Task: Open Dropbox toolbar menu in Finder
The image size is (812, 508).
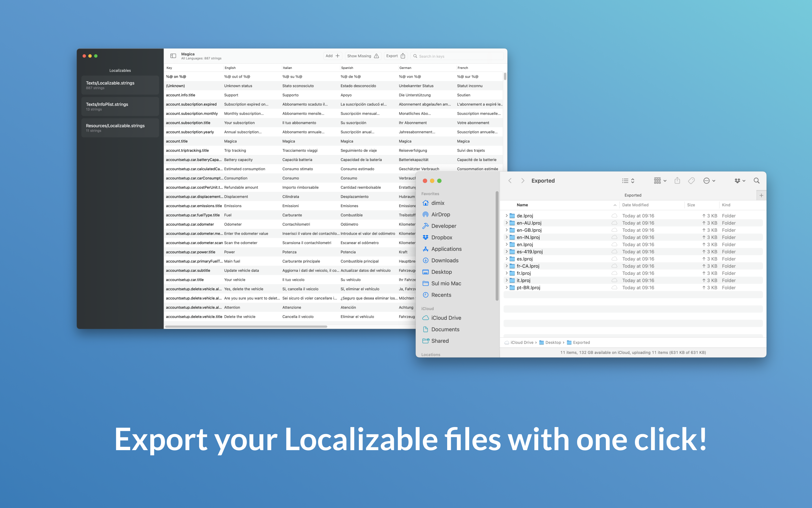Action: tap(740, 181)
